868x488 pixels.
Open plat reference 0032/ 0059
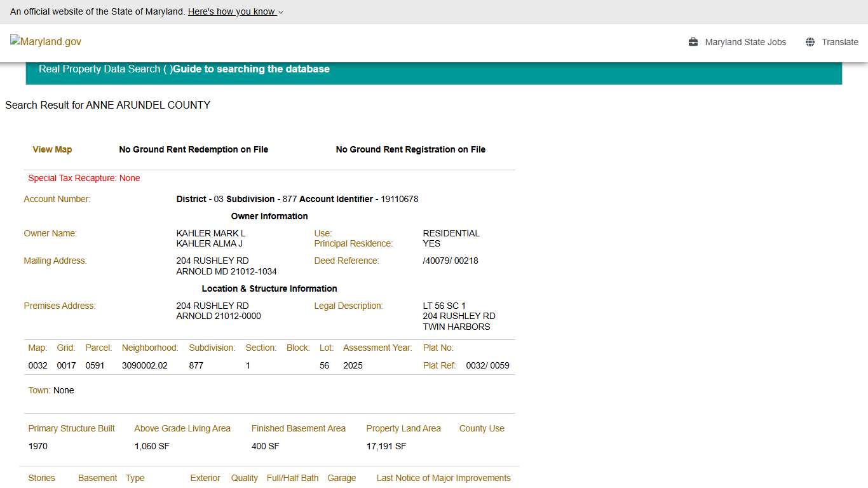487,365
